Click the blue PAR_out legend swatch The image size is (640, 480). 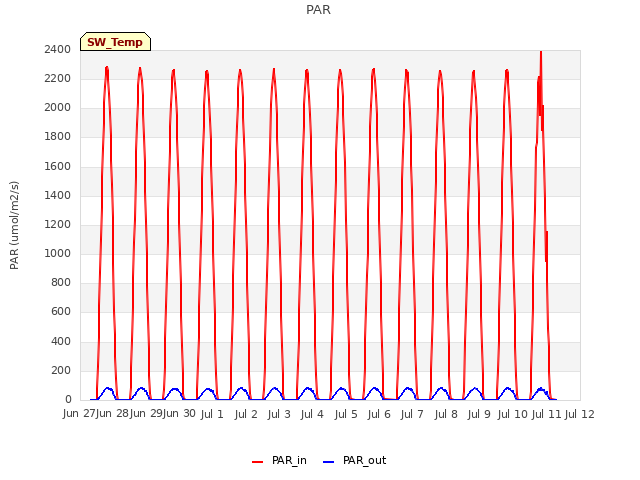pos(329,462)
